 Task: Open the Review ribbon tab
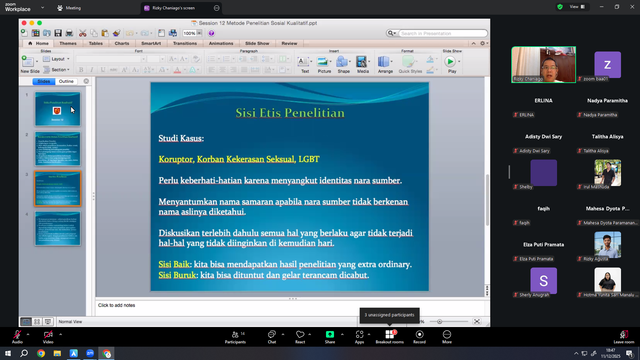(289, 43)
